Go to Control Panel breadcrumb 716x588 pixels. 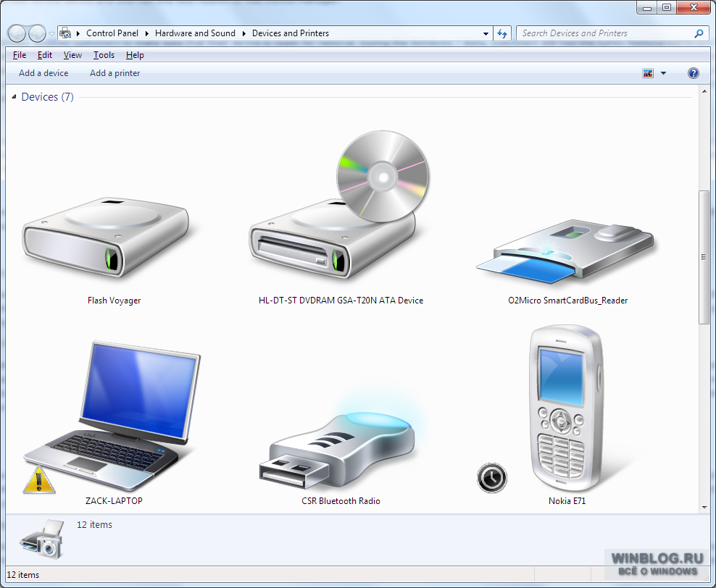point(112,33)
